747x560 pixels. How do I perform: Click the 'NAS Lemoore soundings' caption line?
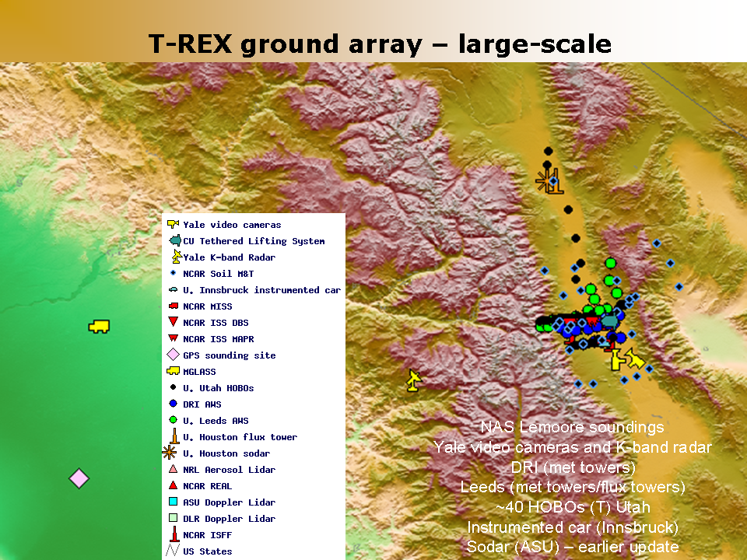click(x=572, y=428)
